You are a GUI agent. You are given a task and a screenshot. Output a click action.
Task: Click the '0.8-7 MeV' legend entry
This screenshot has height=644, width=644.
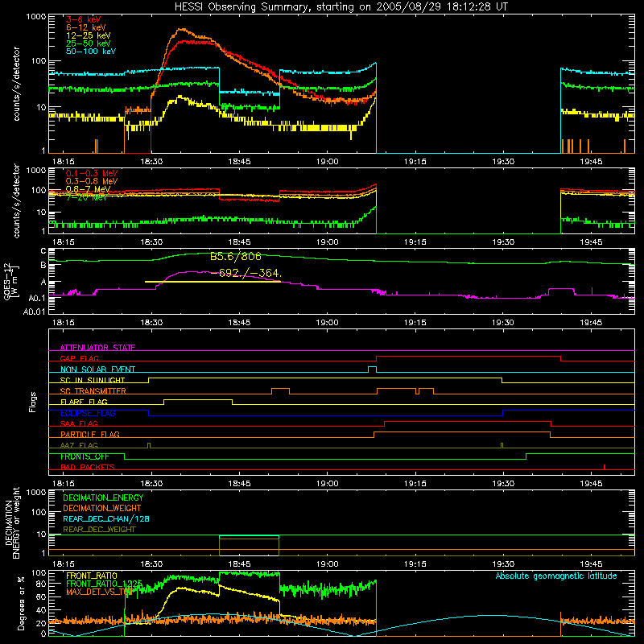pos(88,189)
